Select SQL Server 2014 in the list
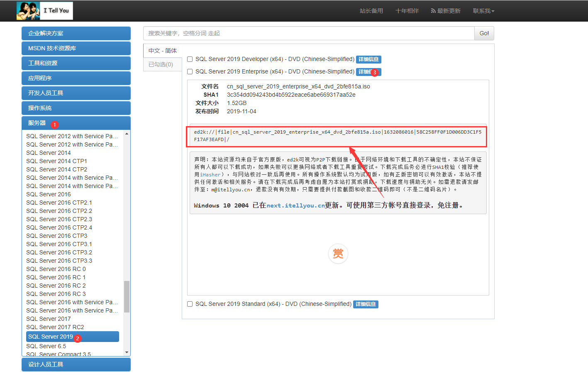The image size is (588, 376). 49,153
